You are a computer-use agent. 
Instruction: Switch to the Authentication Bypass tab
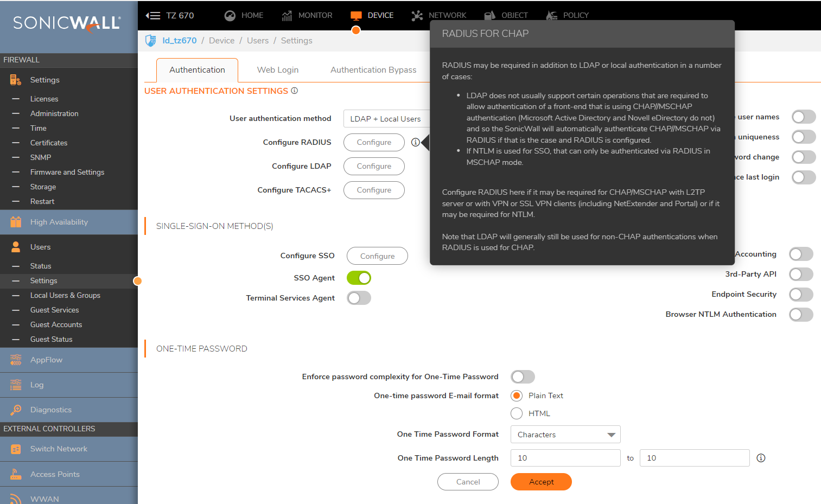(x=373, y=70)
